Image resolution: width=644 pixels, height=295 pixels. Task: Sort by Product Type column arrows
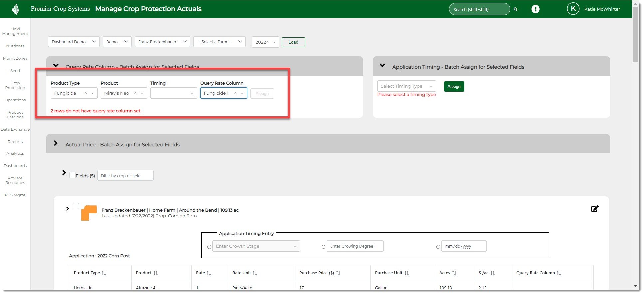(x=104, y=273)
